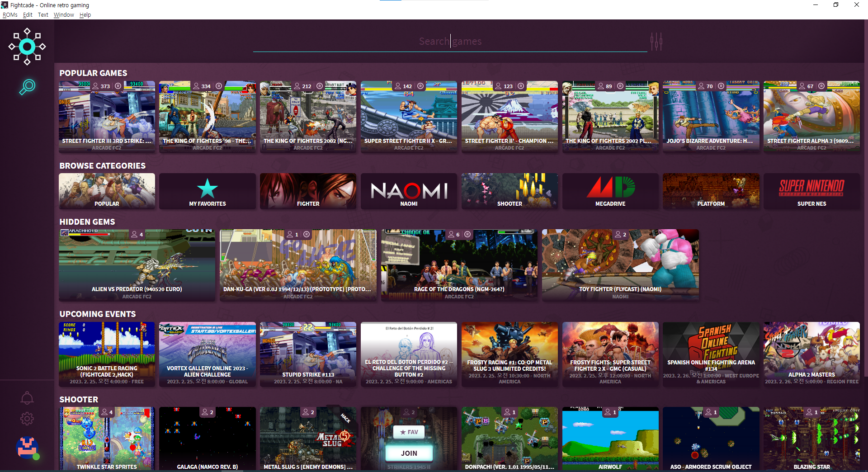Open DonPachi shooter card
Image resolution: width=868 pixels, height=472 pixels.
coord(509,439)
